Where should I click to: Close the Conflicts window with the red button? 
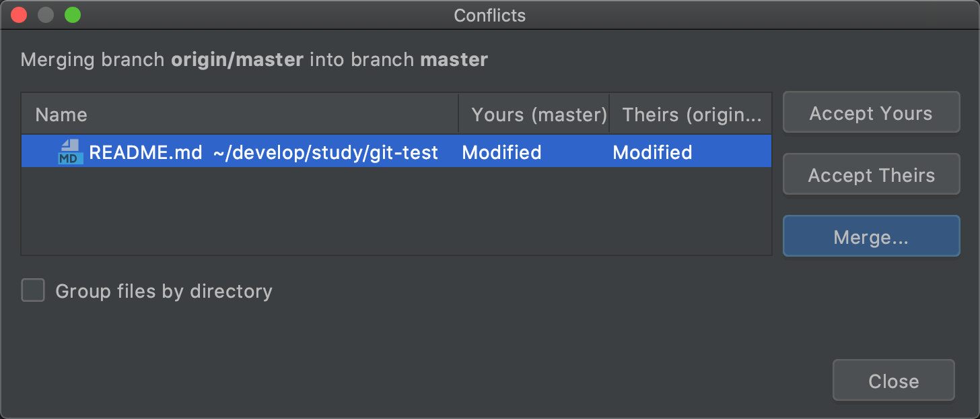19,15
